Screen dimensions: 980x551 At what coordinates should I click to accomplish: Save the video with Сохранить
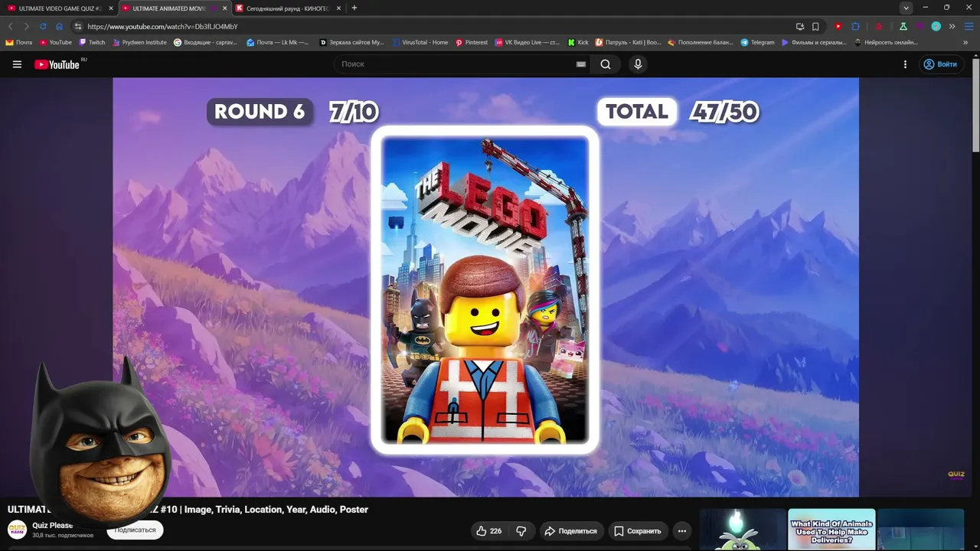coord(637,531)
